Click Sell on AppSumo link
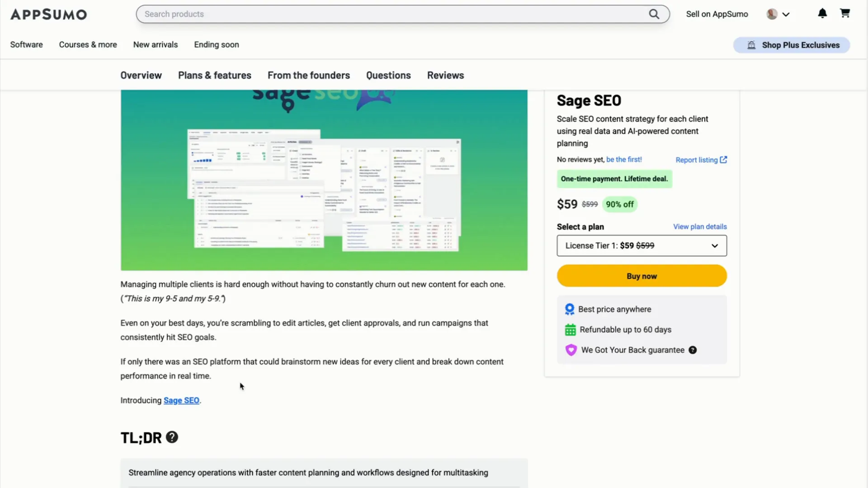 pos(717,14)
